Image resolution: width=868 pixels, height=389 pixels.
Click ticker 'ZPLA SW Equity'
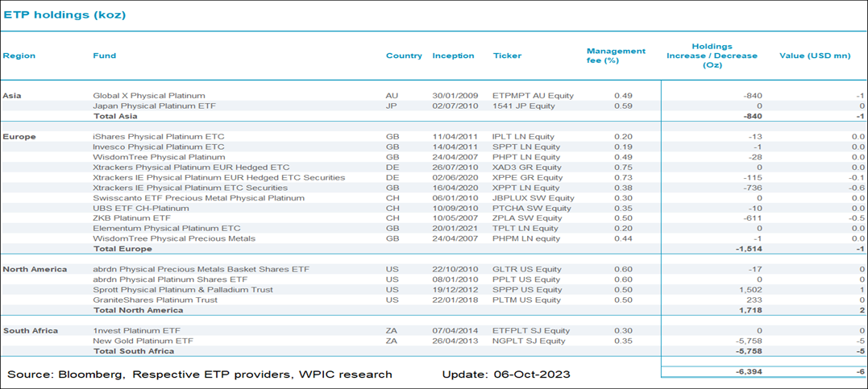point(526,218)
